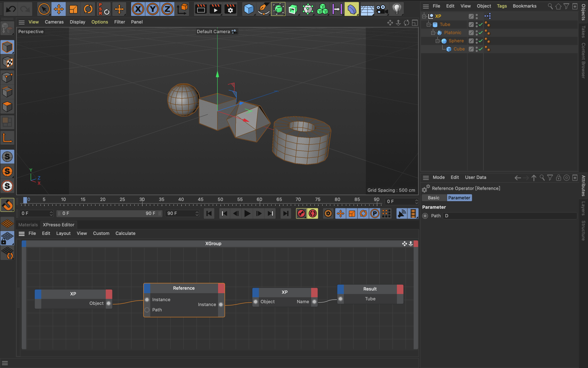Disable the Cube green checkmark
Image resolution: width=588 pixels, height=368 pixels.
coord(481,49)
